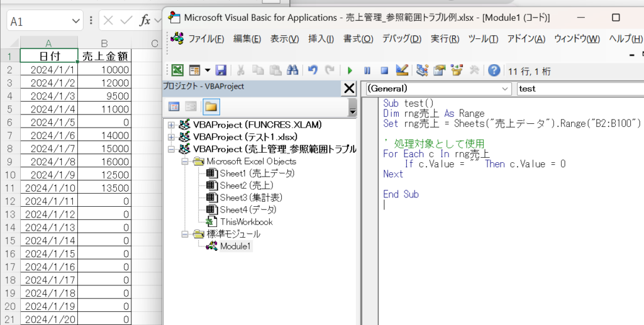
Task: Run the macro with the green play icon
Action: coord(350,71)
